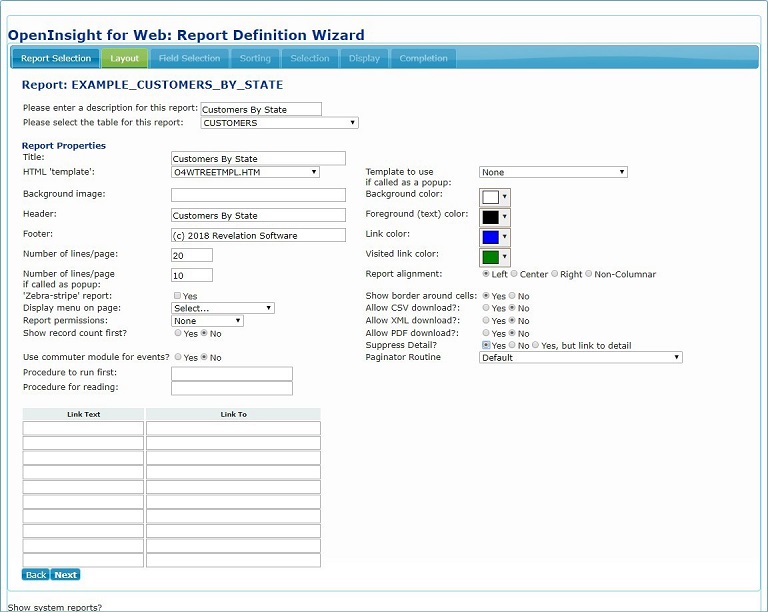Enable the Zebra-stripe report checkbox
Image resolution: width=768 pixels, height=612 pixels.
point(177,296)
